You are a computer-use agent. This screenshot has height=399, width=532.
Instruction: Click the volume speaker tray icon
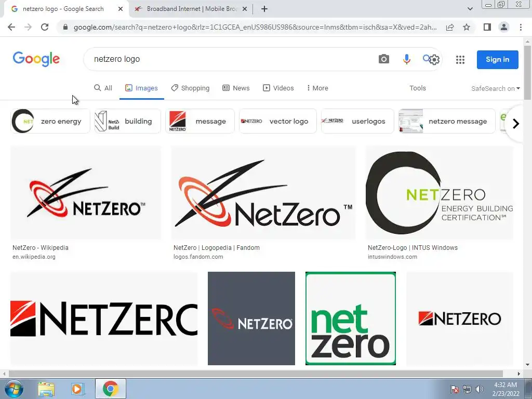[479, 389]
